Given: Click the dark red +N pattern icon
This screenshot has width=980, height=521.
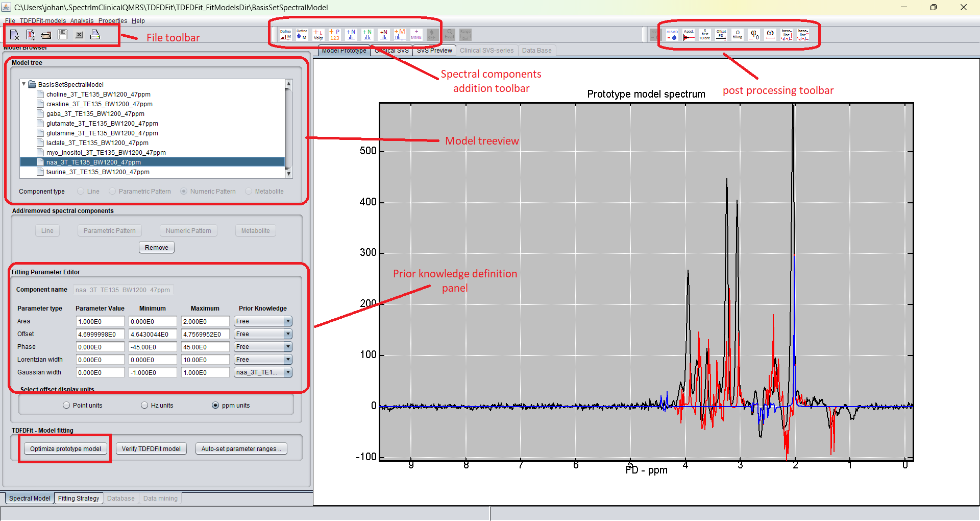Looking at the screenshot, I should (383, 35).
